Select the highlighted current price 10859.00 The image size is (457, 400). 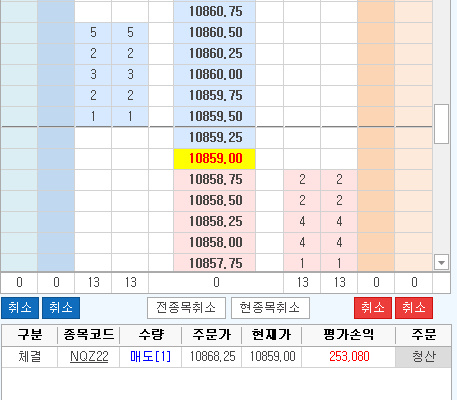[215, 159]
